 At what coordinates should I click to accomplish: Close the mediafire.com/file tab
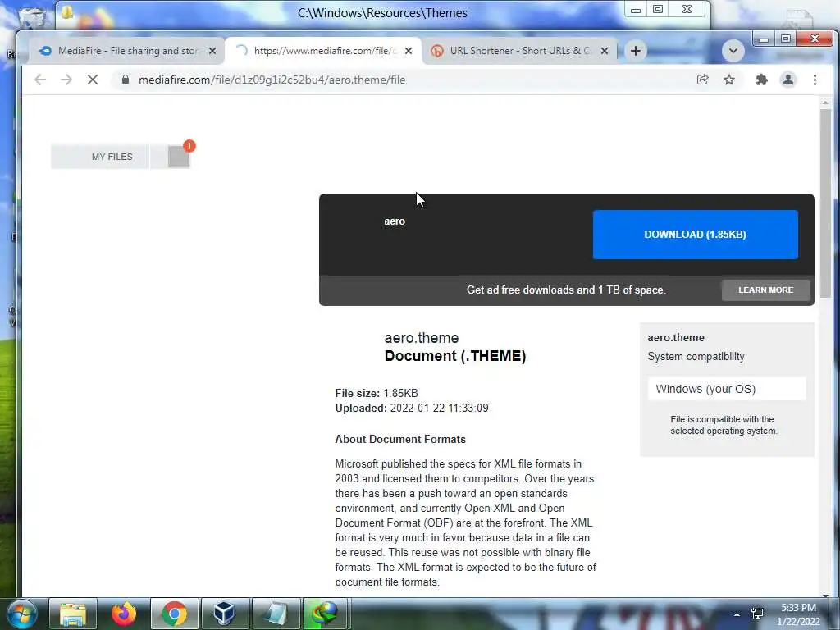tap(409, 51)
